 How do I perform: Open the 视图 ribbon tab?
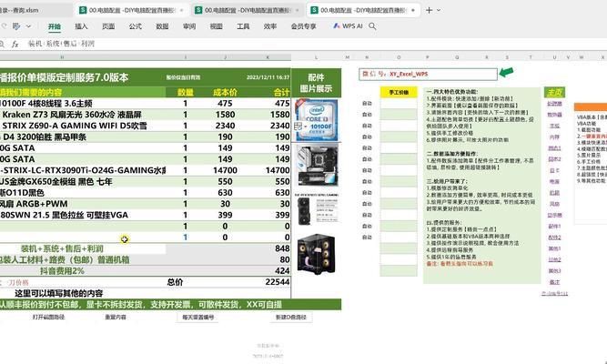tap(216, 26)
